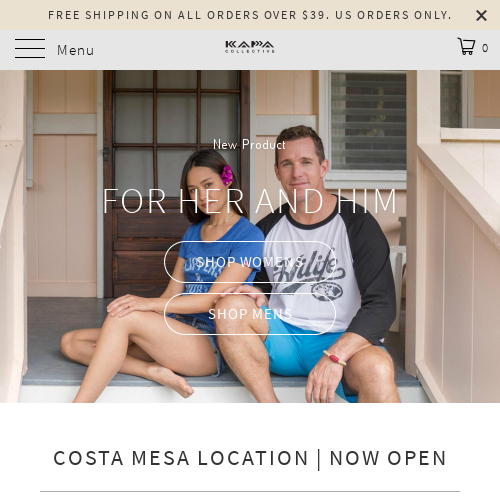Screen dimensions: 500x500
Task: Click the divider line below Costa Mesa heading
Action: pos(250,491)
